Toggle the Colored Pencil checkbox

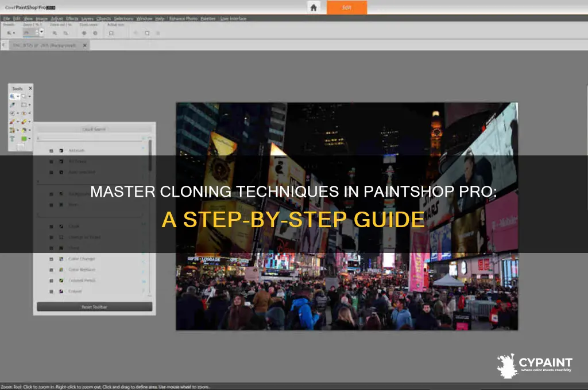[51, 280]
